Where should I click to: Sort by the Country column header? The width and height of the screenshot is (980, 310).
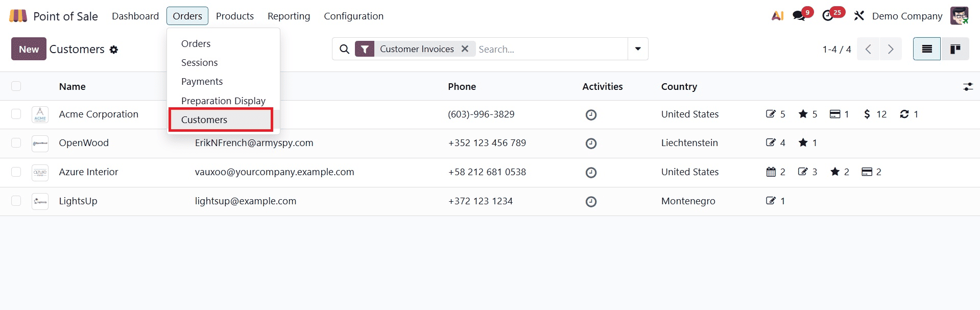click(x=679, y=86)
